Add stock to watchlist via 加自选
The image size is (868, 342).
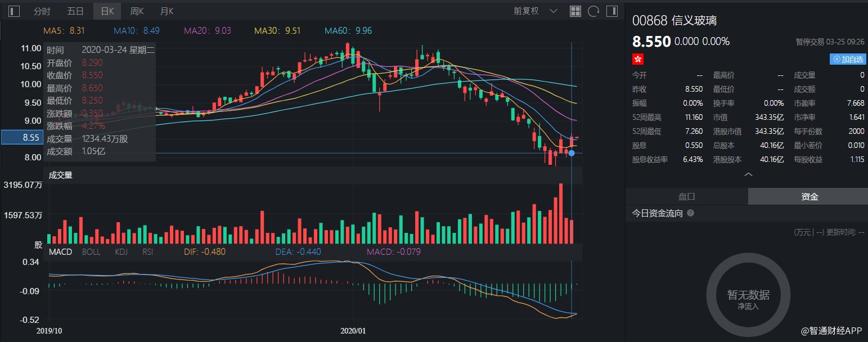click(x=847, y=59)
